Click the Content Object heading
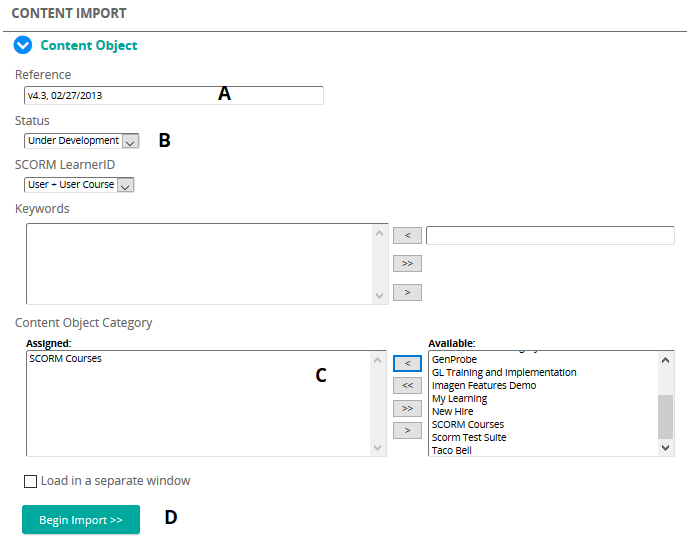689x541 pixels. pyautogui.click(x=89, y=45)
